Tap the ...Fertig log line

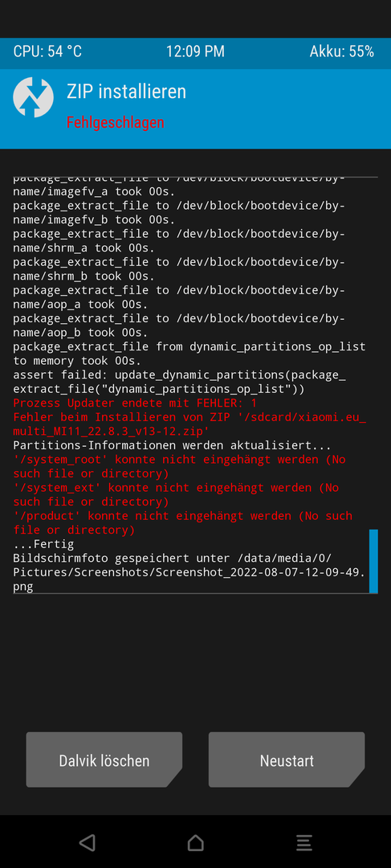[43, 544]
